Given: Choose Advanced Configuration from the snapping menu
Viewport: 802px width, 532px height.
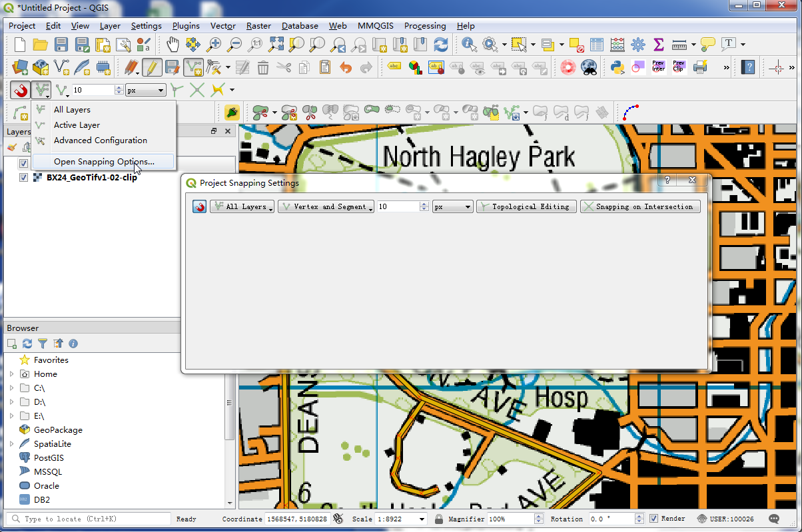Looking at the screenshot, I should pyautogui.click(x=104, y=140).
